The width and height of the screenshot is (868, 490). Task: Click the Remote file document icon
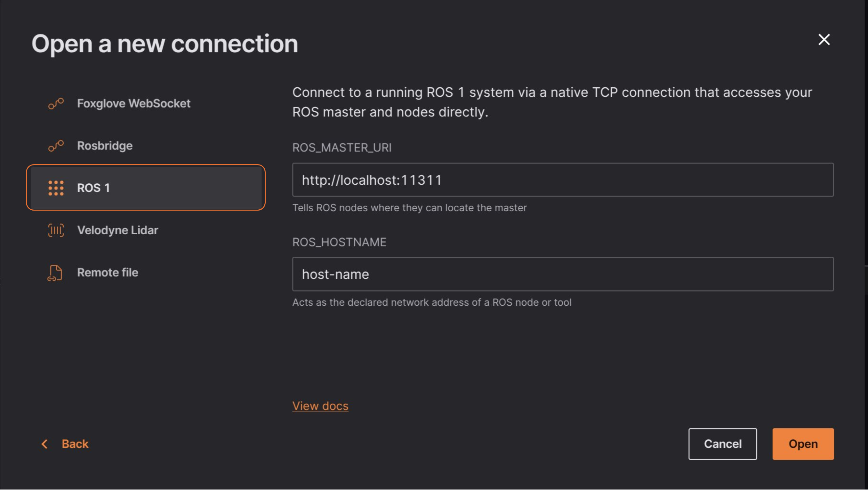click(55, 273)
